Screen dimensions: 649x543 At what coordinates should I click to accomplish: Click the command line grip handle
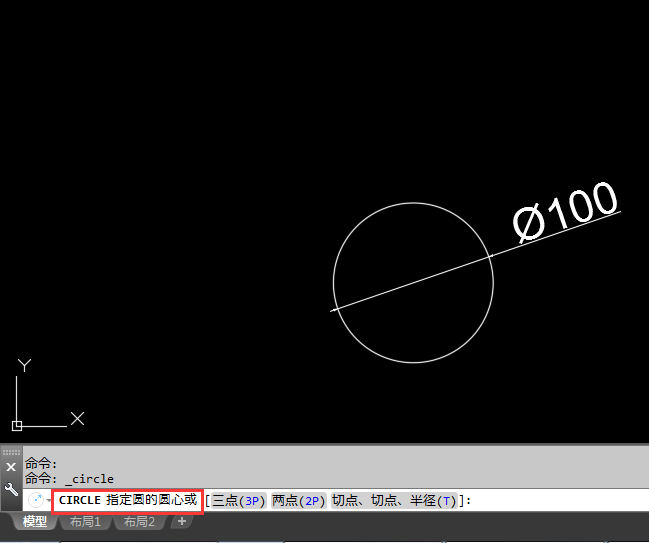(x=11, y=452)
